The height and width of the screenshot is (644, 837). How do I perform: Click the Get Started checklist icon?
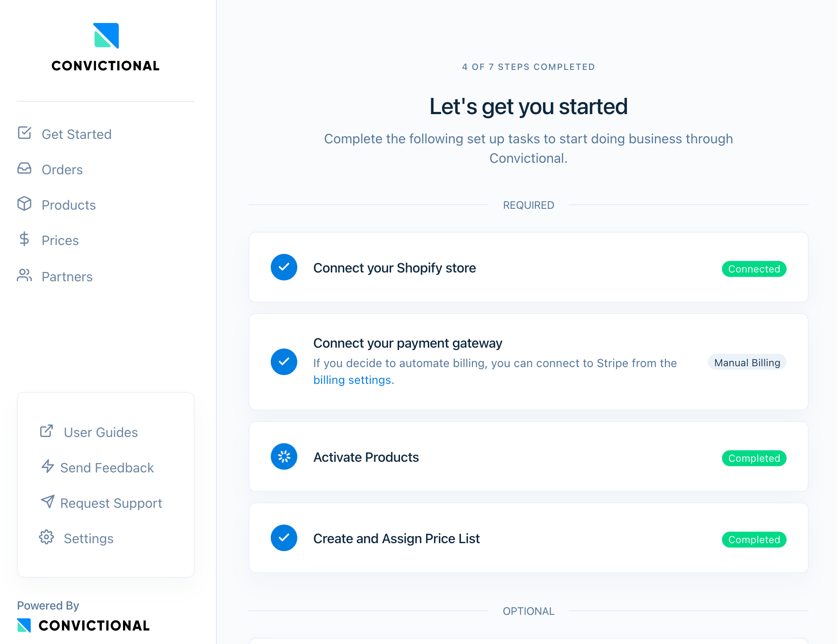pos(24,133)
